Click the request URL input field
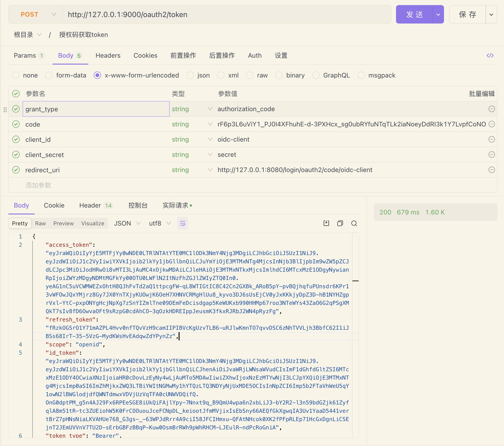Viewport: 504px width, 446px height. 227,15
